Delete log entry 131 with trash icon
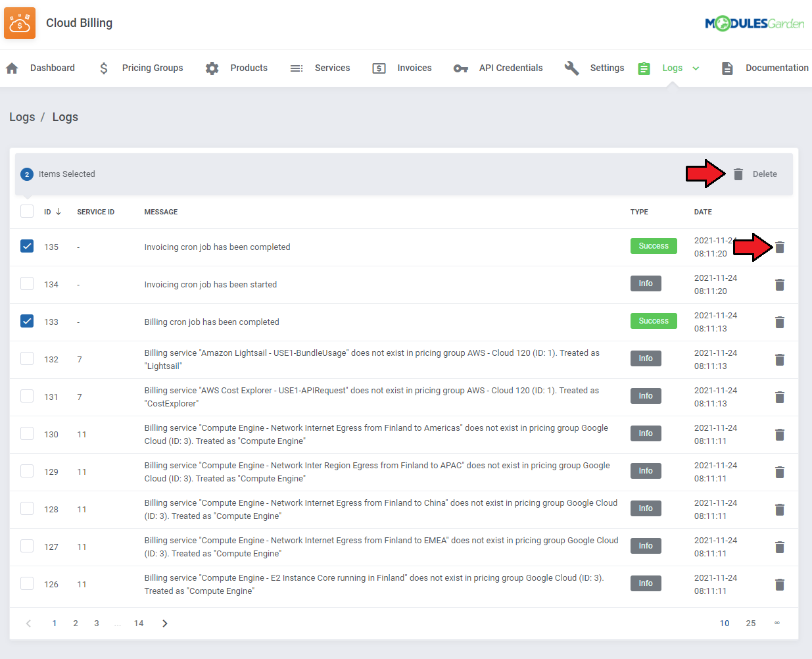This screenshot has width=812, height=659. pos(780,397)
